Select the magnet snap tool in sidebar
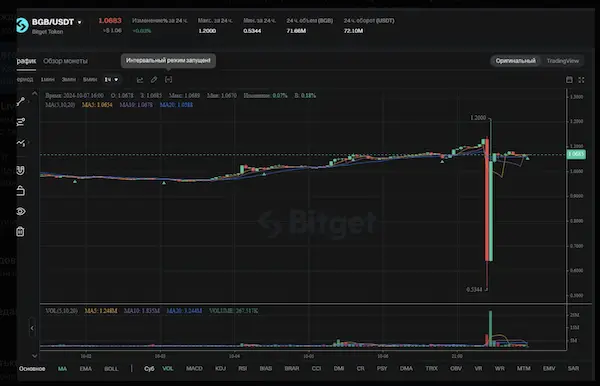This screenshot has width=600, height=386. tap(21, 170)
